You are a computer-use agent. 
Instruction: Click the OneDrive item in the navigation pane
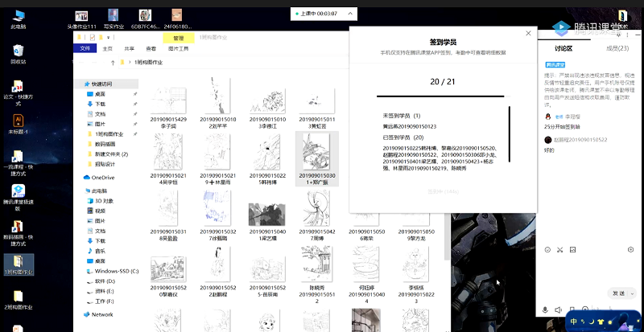102,177
